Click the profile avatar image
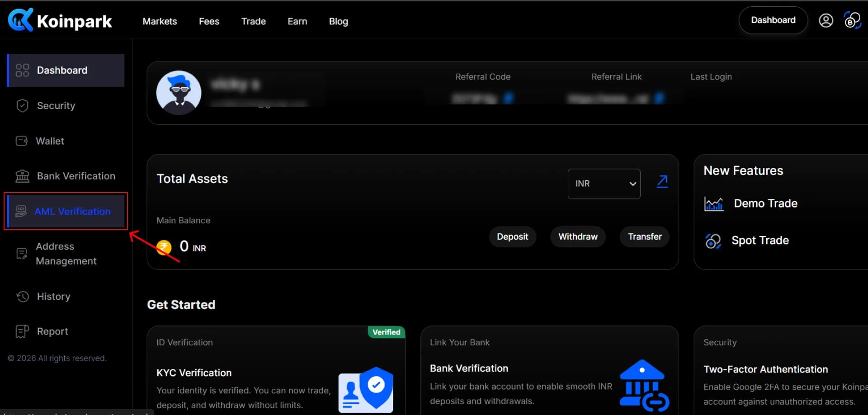This screenshot has height=415, width=868. coord(179,93)
